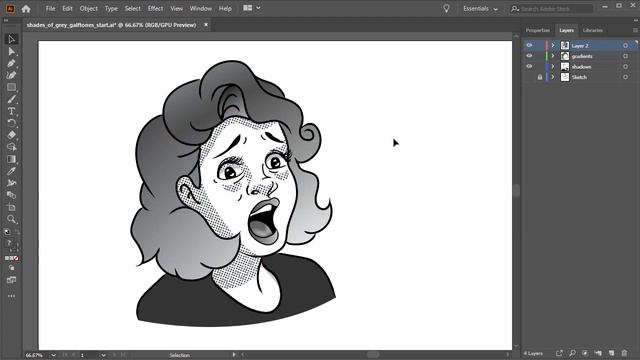Select the Free Transform/Puppet Warp tool
Screen dimensions: 640x360
pyautogui.click(x=11, y=183)
